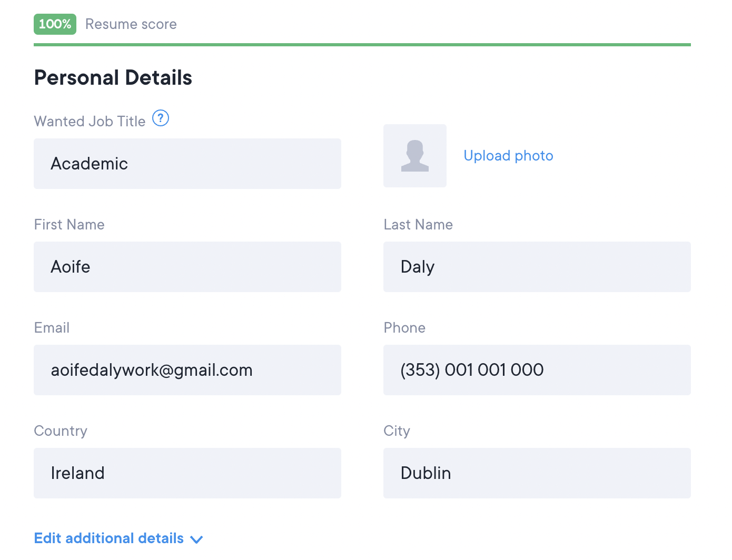The height and width of the screenshot is (560, 732).
Task: Click the First Name field containing Aoife
Action: click(187, 267)
